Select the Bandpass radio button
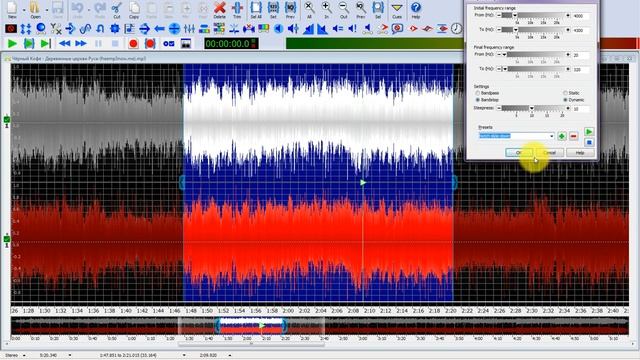 [478, 93]
